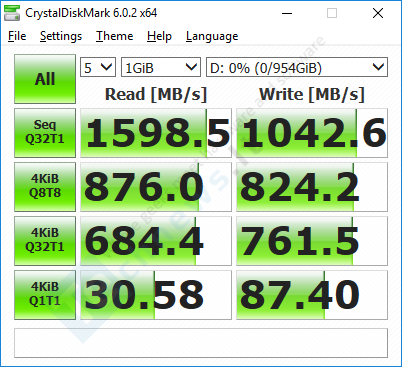This screenshot has height=367, width=402.
Task: Click the sequential write result 1042.6
Action: 312,133
